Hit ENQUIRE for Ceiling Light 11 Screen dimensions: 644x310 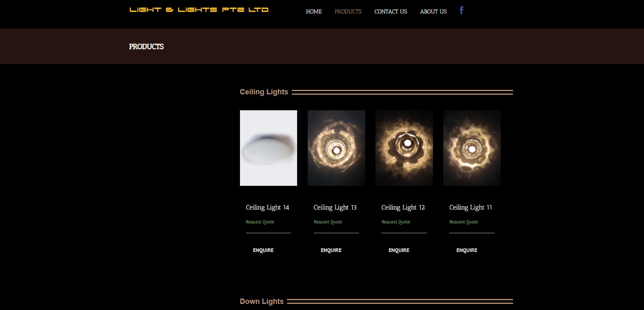coord(466,250)
